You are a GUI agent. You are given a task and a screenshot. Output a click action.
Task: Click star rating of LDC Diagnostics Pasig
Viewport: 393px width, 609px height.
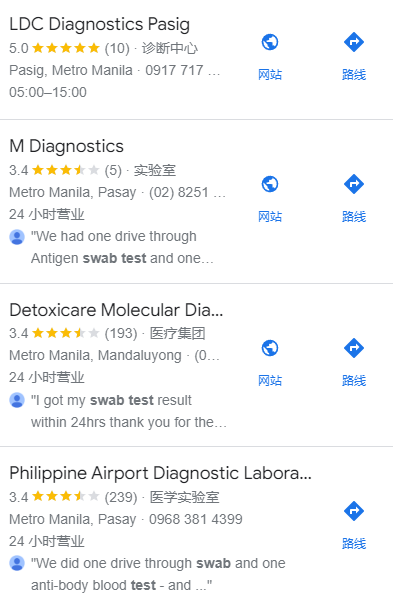coord(66,48)
